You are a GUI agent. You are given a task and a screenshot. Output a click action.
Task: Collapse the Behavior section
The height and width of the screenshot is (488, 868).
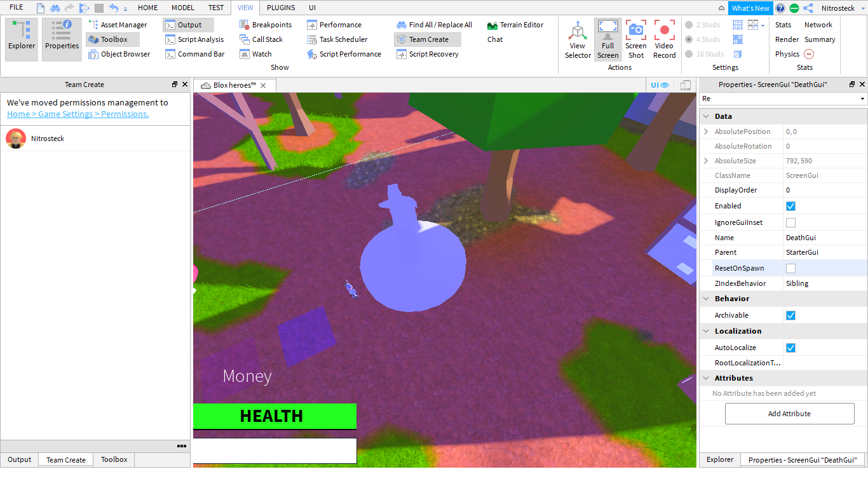(705, 299)
